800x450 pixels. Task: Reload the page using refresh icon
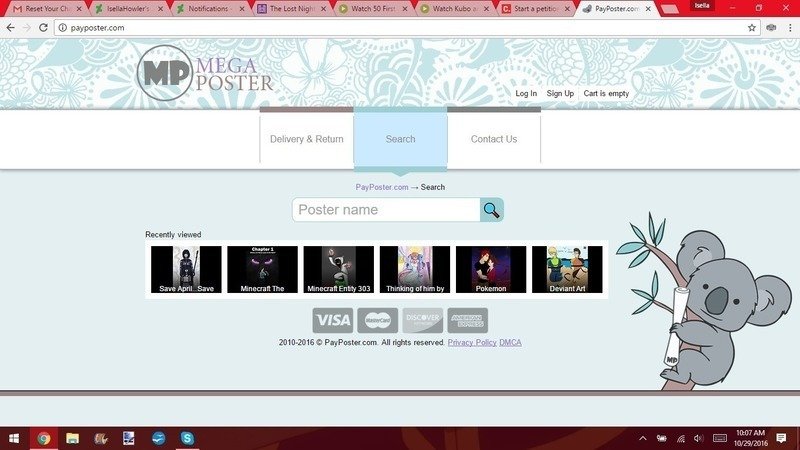pyautogui.click(x=44, y=27)
